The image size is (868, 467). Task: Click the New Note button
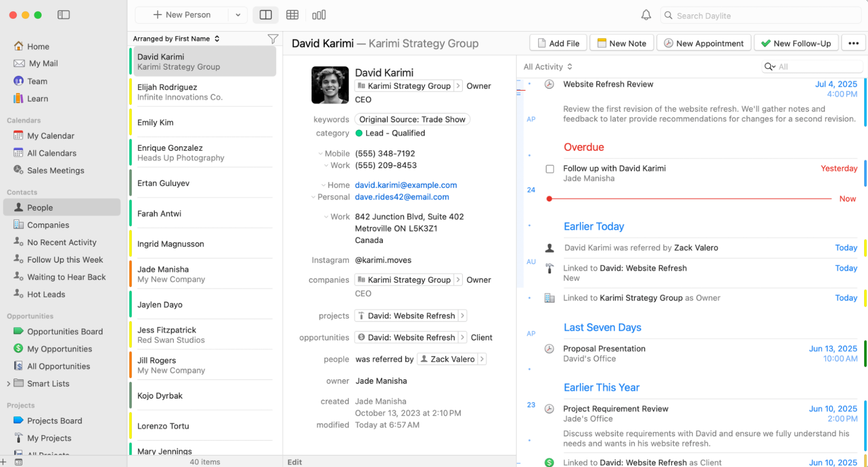coord(622,43)
